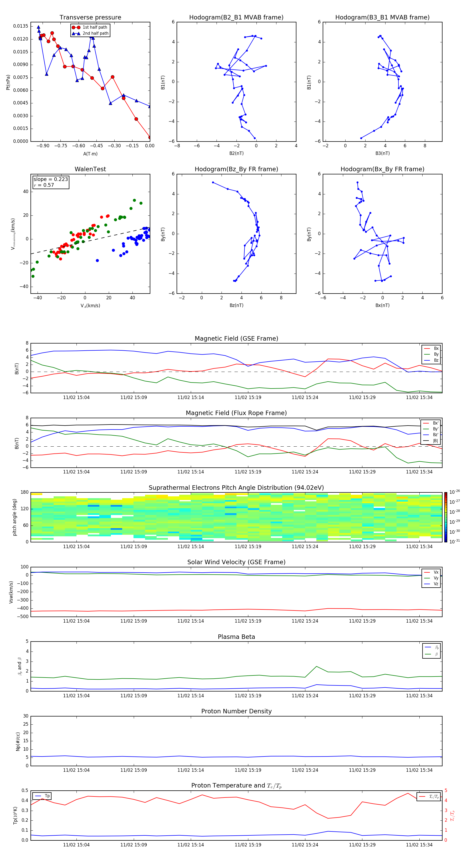Click 'Tp(10^6K)' y-axis label
The image size is (473, 868).
pyautogui.click(x=15, y=816)
